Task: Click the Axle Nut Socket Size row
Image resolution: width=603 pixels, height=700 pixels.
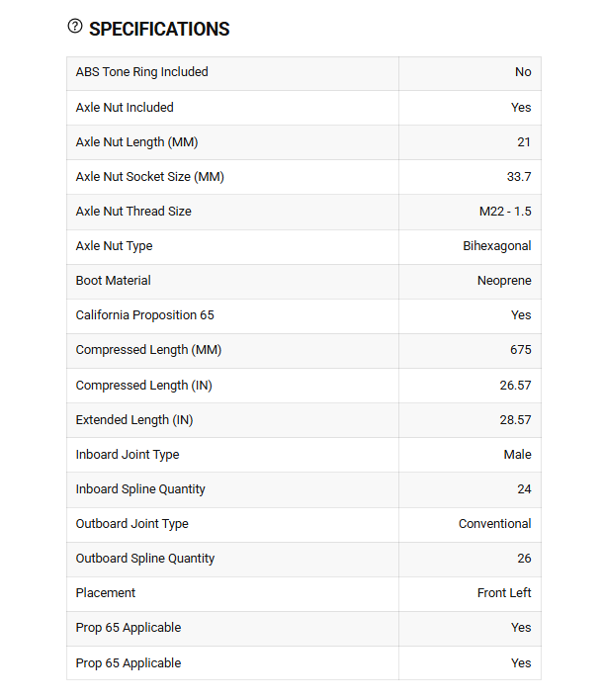Action: [x=303, y=177]
